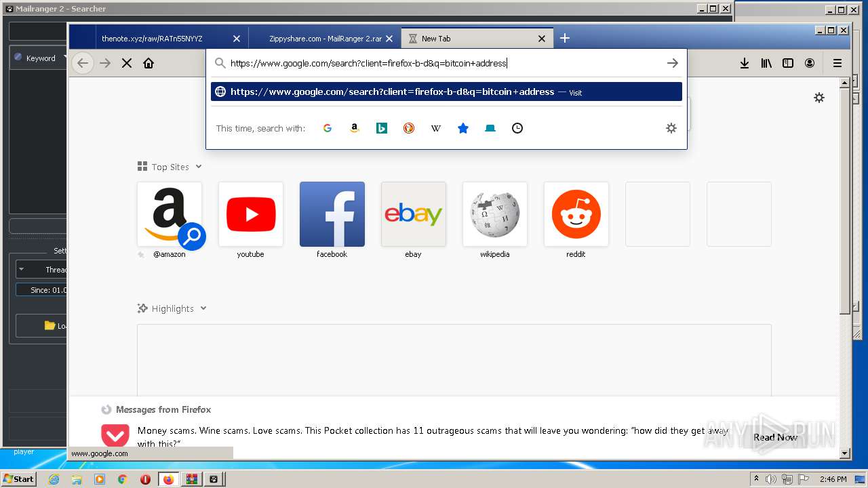
Task: Search with Google one-off engine icon
Action: (328, 128)
